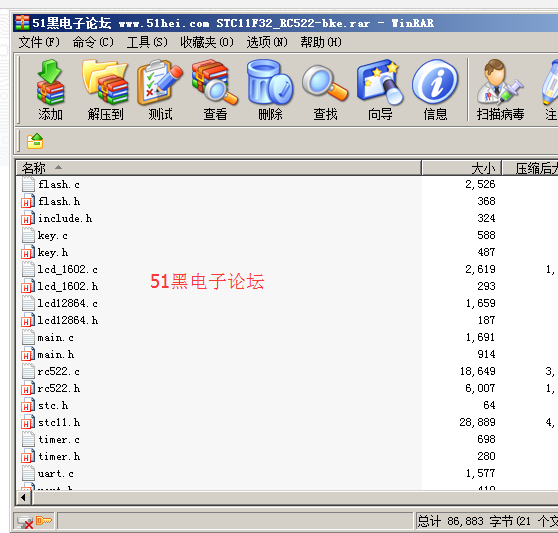Open the Favorites (收藏夹) menu
This screenshot has width=558, height=533.
pyautogui.click(x=207, y=42)
